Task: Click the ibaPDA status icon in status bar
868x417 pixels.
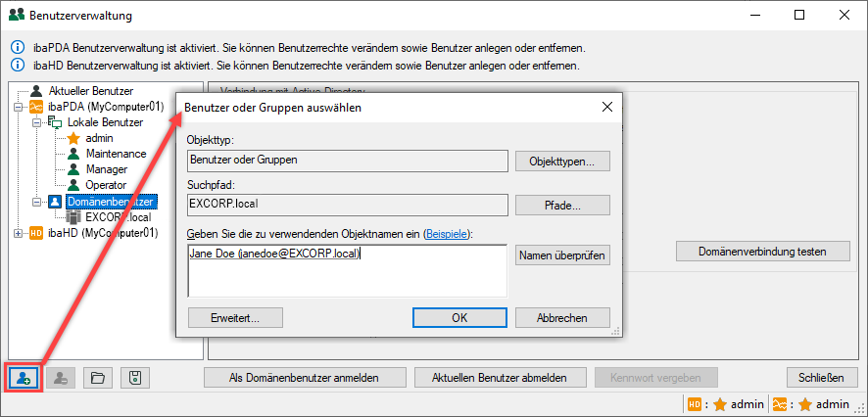Action: coord(779,404)
